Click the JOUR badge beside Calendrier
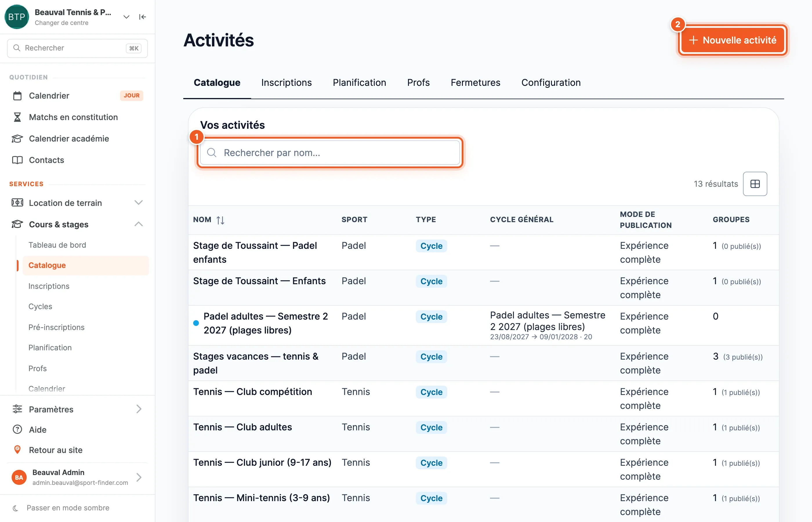Screen dimensions: 812x522 (x=131, y=96)
